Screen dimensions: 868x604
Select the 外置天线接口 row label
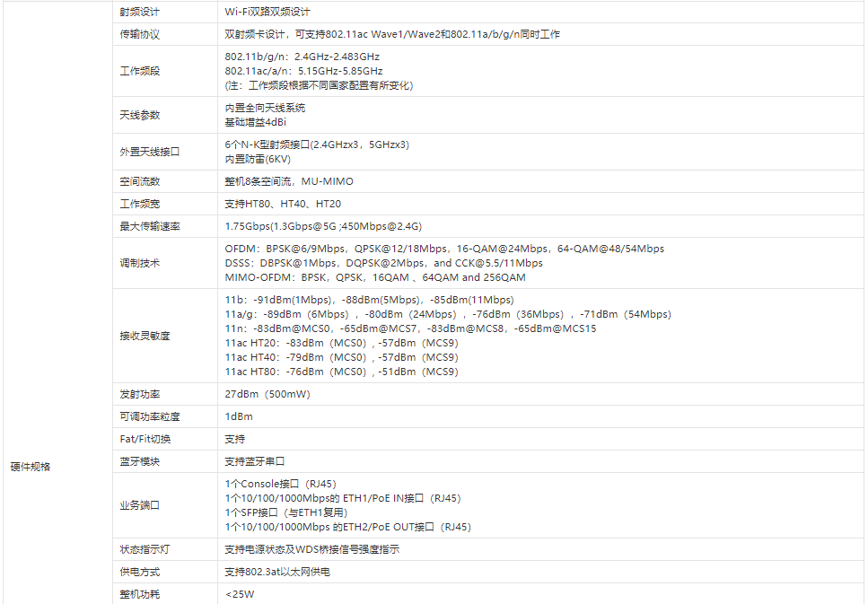[x=150, y=152]
